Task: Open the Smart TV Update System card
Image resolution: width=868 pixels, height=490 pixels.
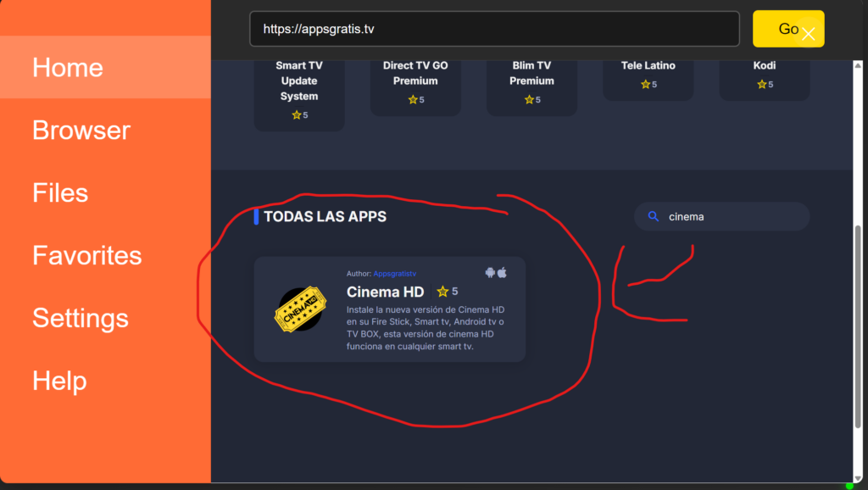Action: (299, 89)
